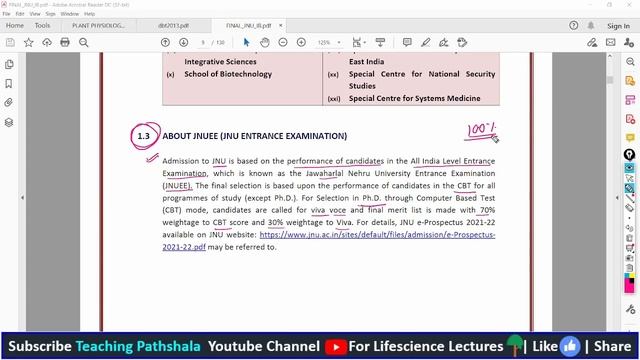Switch to the PLANT PHYSIOLOG... document tab
This screenshot has width=640, height=360.
pos(98,25)
